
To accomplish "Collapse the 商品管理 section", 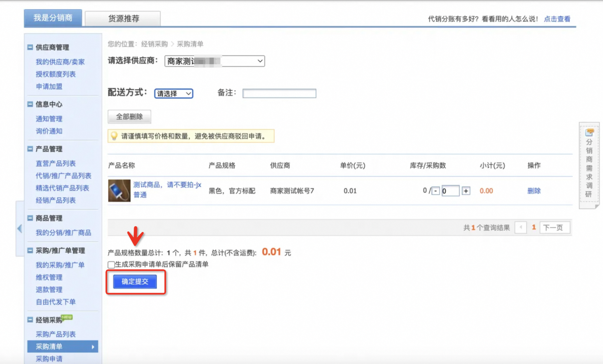I will 30,218.
